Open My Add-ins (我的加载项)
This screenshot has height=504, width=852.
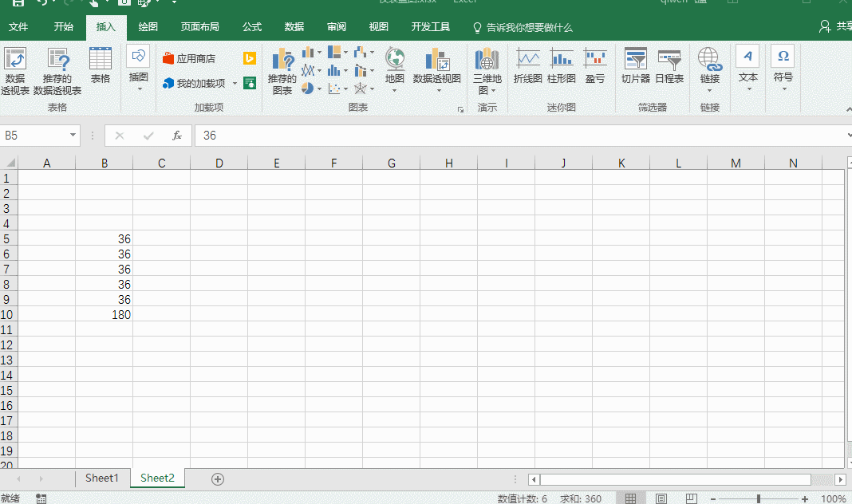click(194, 83)
